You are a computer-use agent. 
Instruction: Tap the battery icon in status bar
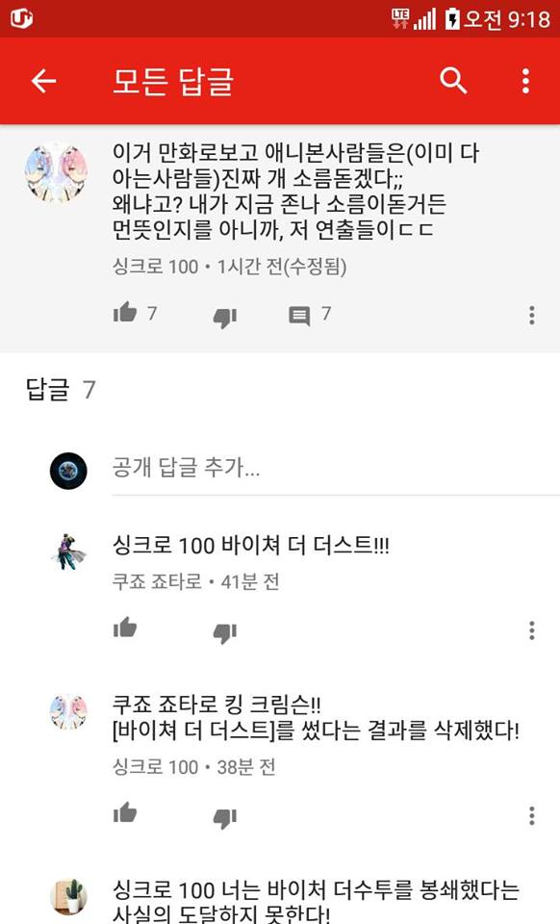pos(451,19)
